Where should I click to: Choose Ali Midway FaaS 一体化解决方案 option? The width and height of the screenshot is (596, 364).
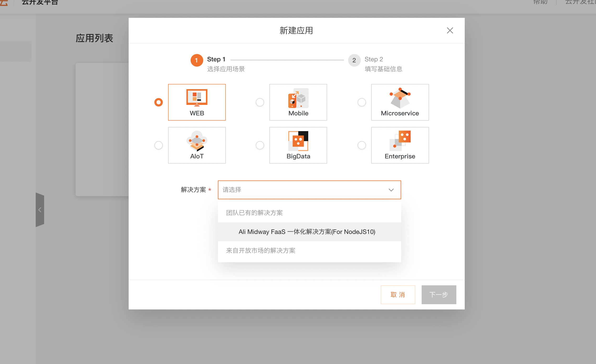pos(307,232)
